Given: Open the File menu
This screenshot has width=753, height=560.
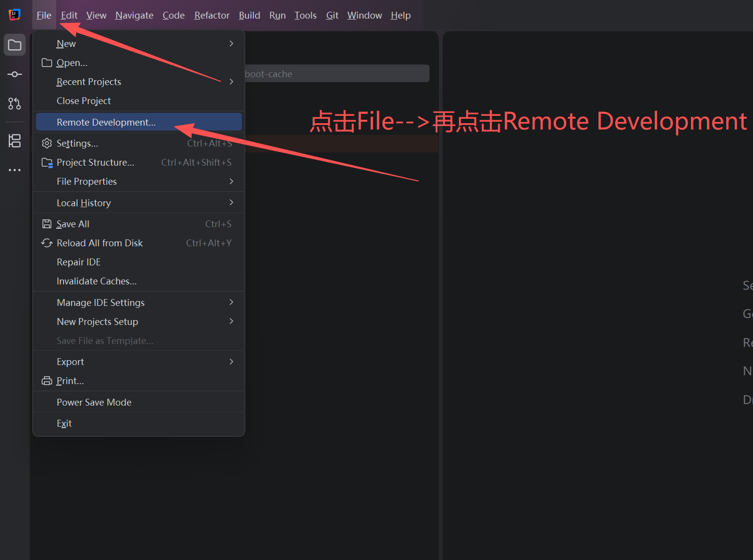Looking at the screenshot, I should point(44,15).
